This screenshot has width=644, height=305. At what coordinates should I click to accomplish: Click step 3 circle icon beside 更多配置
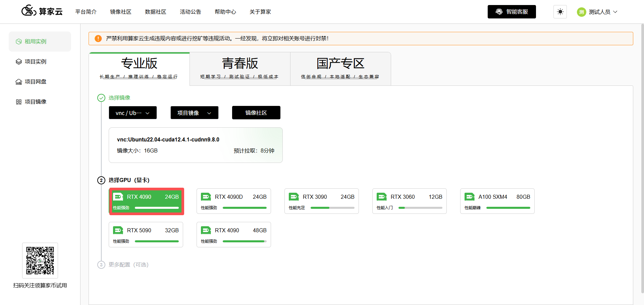click(x=101, y=265)
